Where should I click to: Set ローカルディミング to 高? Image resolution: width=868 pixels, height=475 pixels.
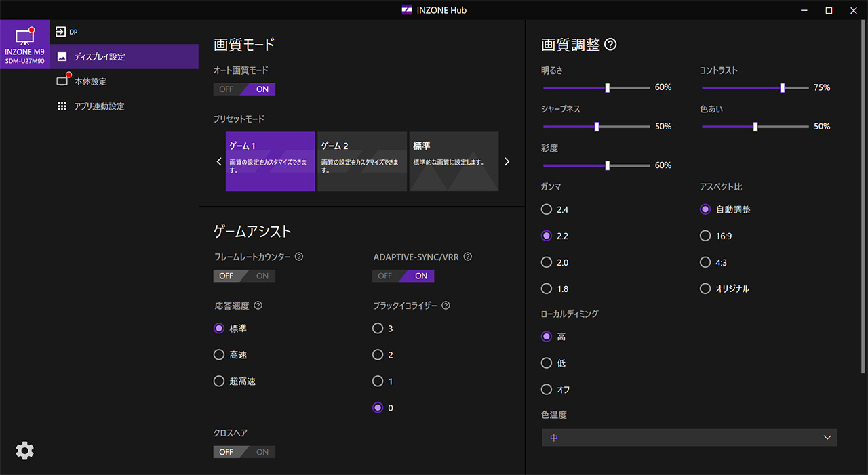coord(547,337)
